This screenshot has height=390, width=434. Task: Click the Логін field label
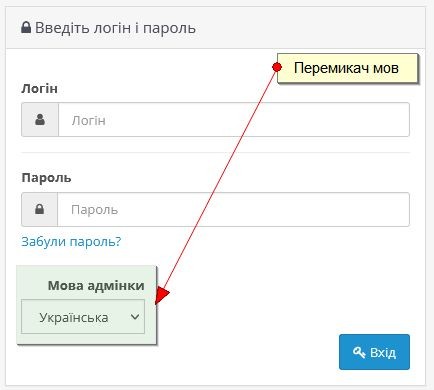(39, 89)
